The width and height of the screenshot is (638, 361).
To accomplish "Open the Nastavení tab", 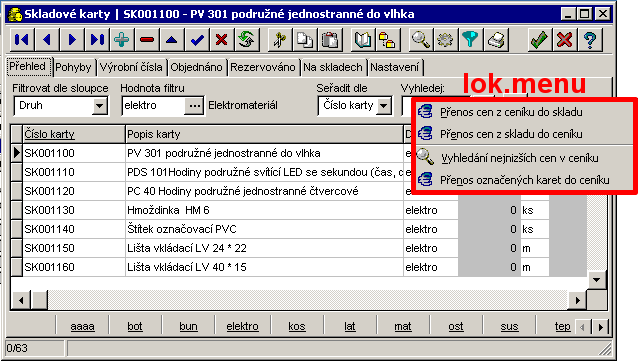I will 394,67.
